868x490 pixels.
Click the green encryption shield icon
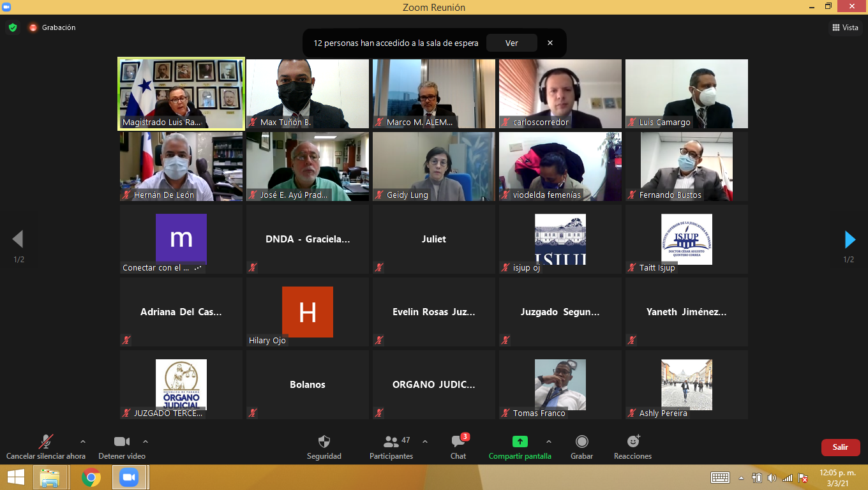coord(12,27)
